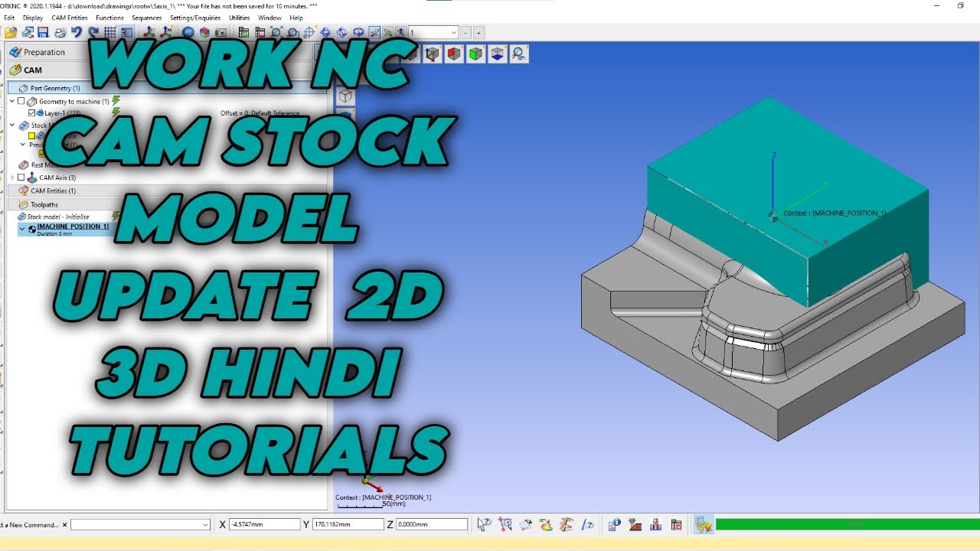Select Stock model - Initialise tree row
The height and width of the screenshot is (551, 980).
pos(58,217)
